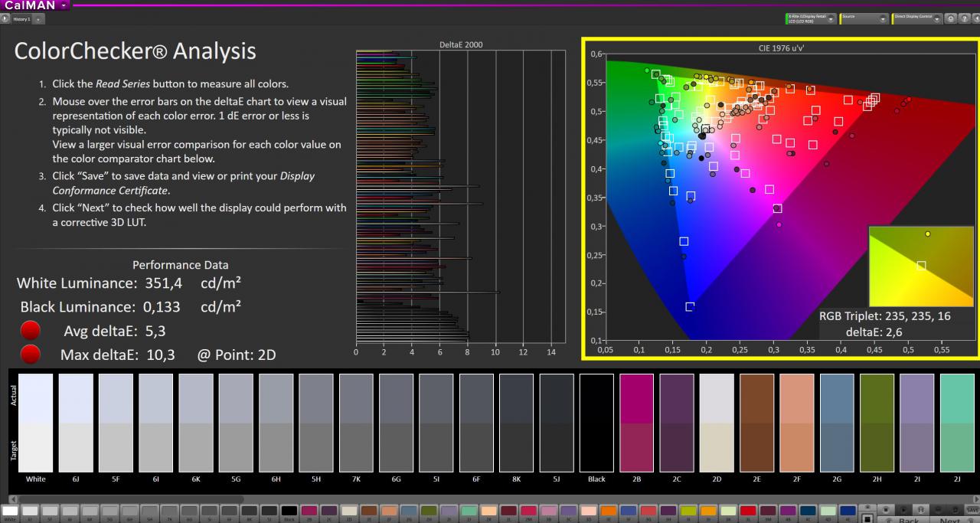Click the DeltaE 2000 bar chart
The height and width of the screenshot is (523, 980).
pyautogui.click(x=461, y=198)
